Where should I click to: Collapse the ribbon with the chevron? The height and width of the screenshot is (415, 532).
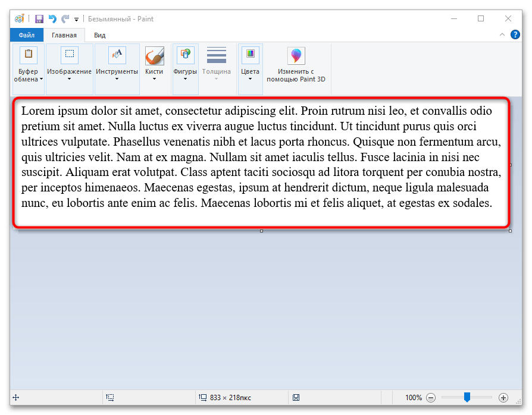pyautogui.click(x=502, y=34)
